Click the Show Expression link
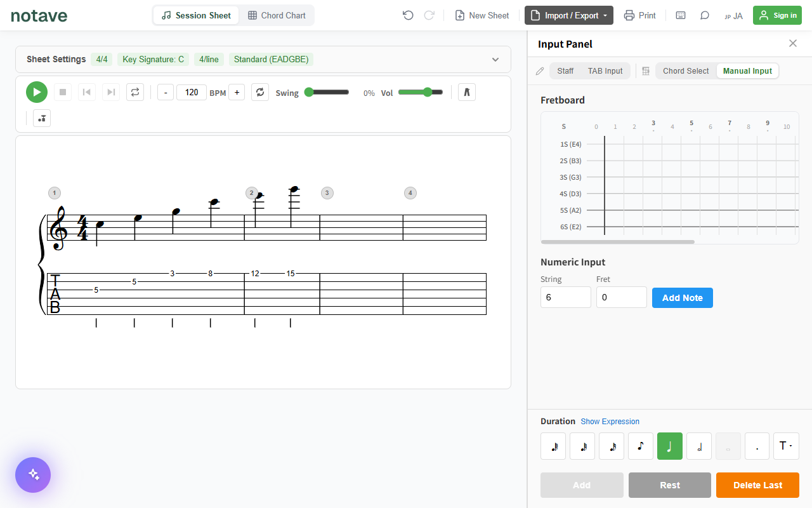The height and width of the screenshot is (508, 812). pos(610,422)
